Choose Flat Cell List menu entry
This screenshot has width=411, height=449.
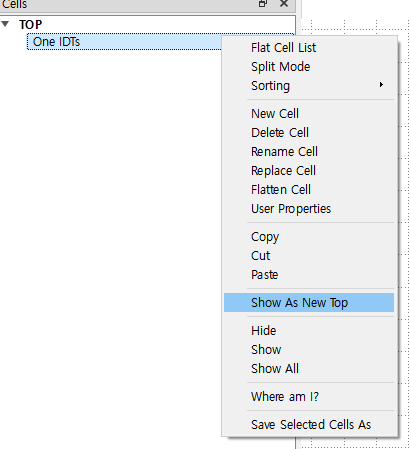(x=283, y=48)
